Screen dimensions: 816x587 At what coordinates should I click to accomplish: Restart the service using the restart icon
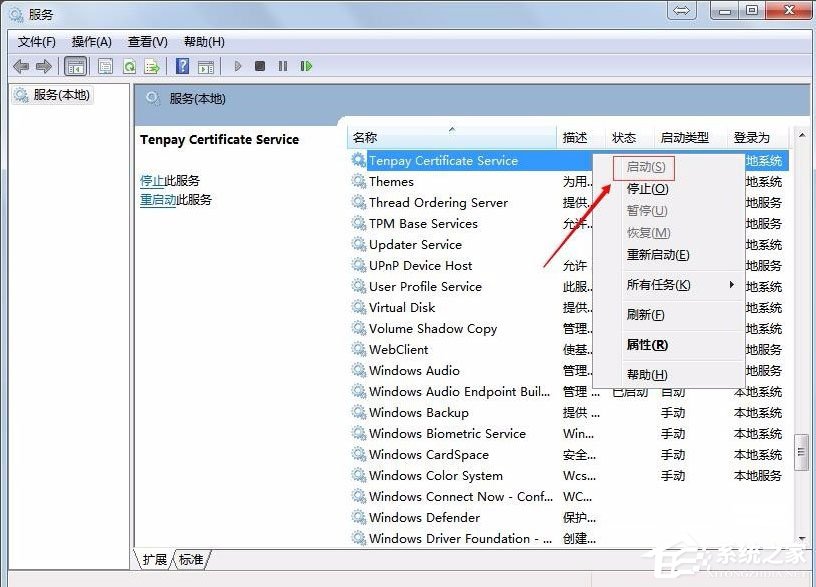point(306,66)
